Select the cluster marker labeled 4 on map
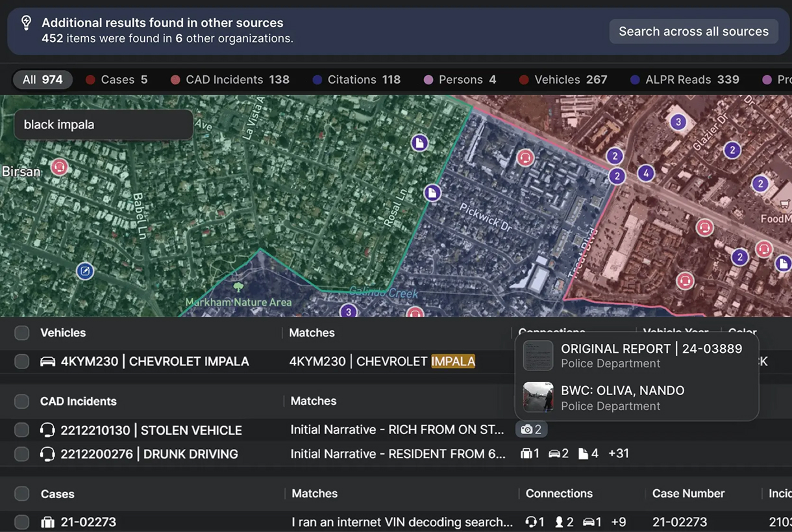Image resolution: width=792 pixels, height=532 pixels. pyautogui.click(x=645, y=173)
